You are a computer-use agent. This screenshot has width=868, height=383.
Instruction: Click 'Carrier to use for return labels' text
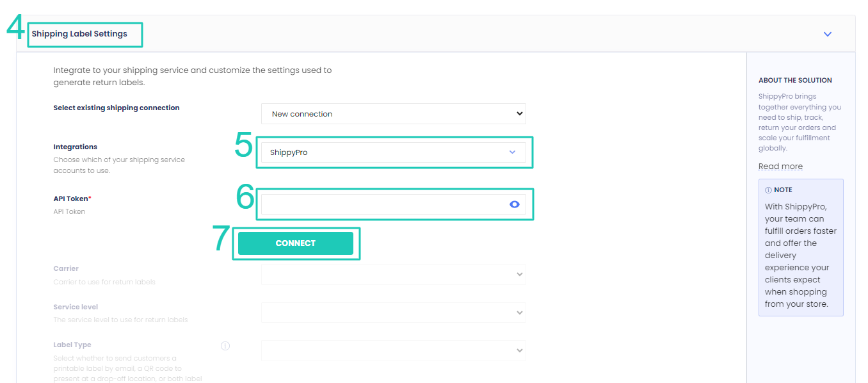104,282
